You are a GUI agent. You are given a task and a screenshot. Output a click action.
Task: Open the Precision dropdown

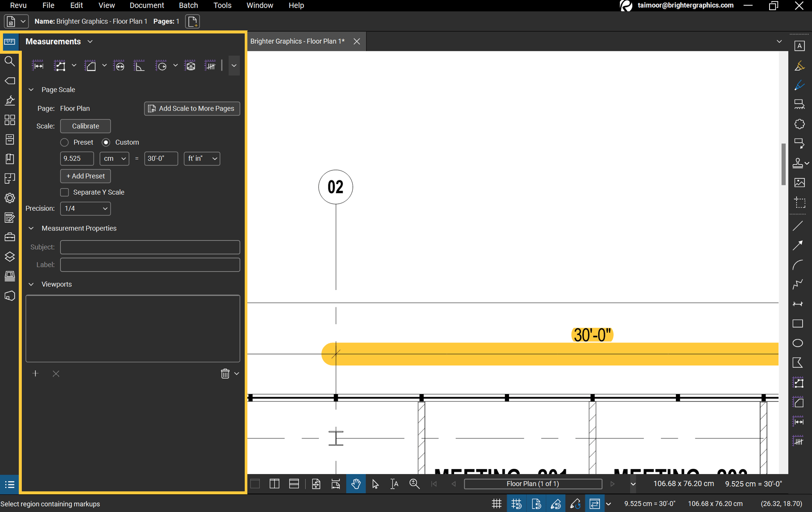(85, 208)
